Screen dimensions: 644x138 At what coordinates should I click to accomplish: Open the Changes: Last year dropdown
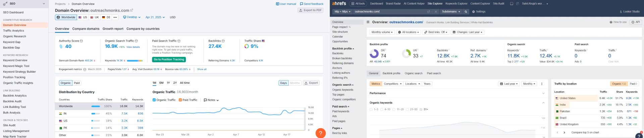tap(467, 32)
